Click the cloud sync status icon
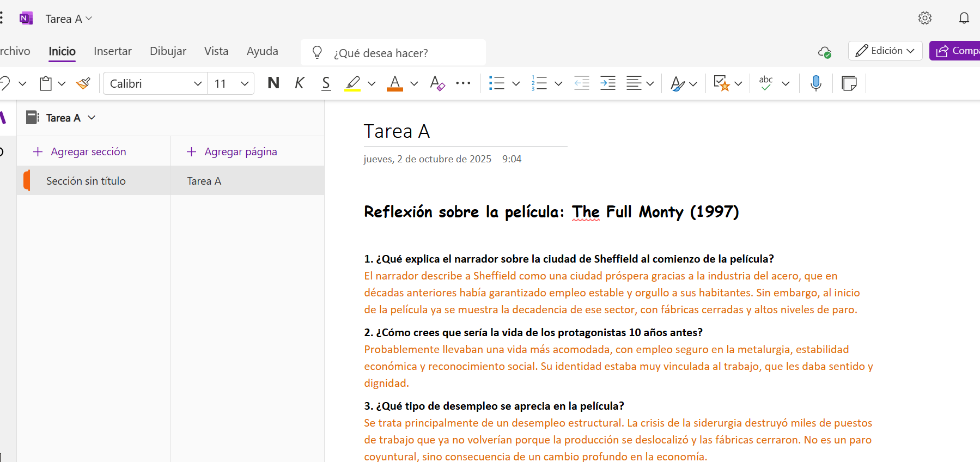This screenshot has height=462, width=980. (824, 52)
